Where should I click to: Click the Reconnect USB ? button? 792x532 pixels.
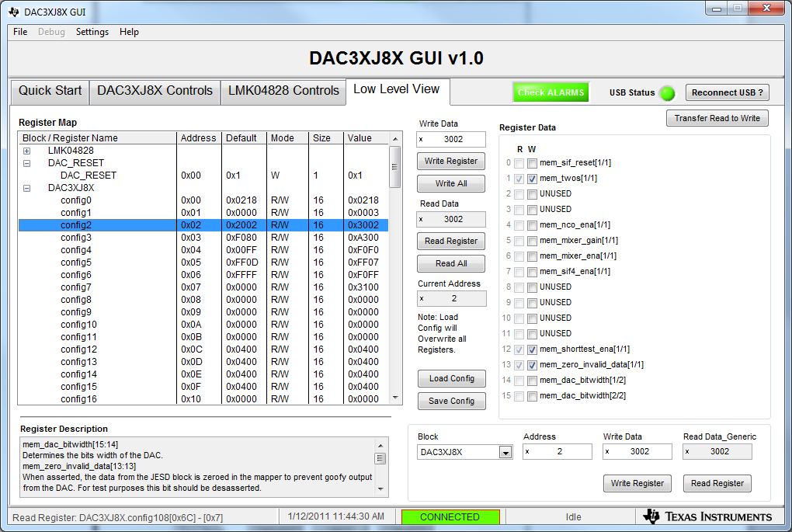727,93
